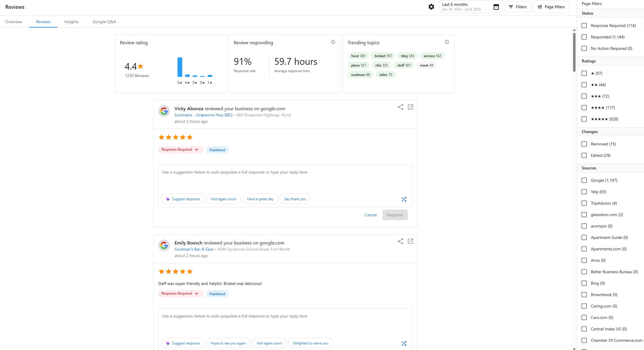Switch to the Insights tab
644x350 pixels.
tap(72, 22)
